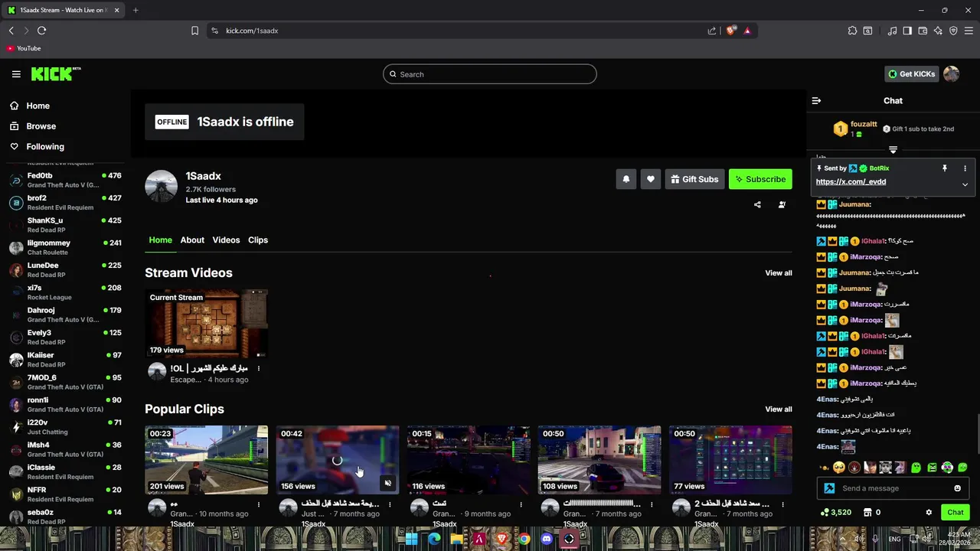The height and width of the screenshot is (551, 980).
Task: Unpin the BotRix pinned message
Action: [945, 168]
